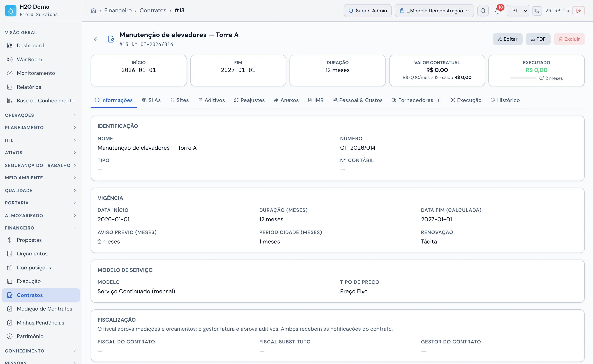
Task: Expand the Almoxarifado sidebar section
Action: [41, 216]
